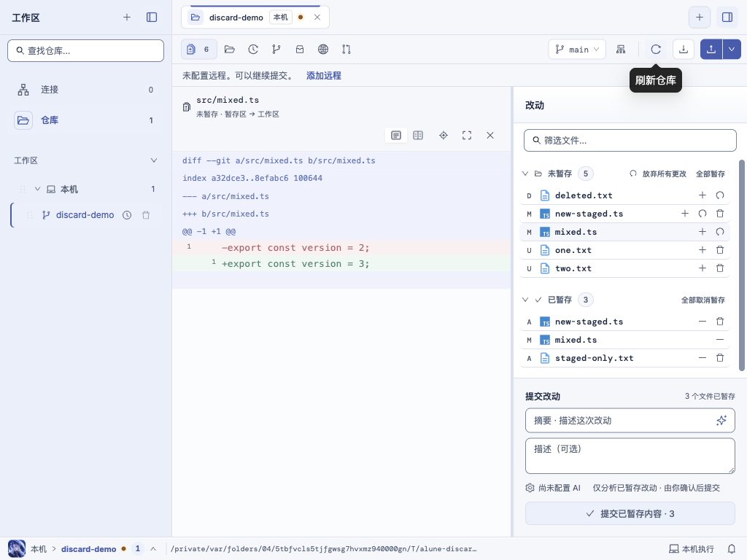Click the commit summary 摘要 field
This screenshot has width=747, height=560.
630,421
